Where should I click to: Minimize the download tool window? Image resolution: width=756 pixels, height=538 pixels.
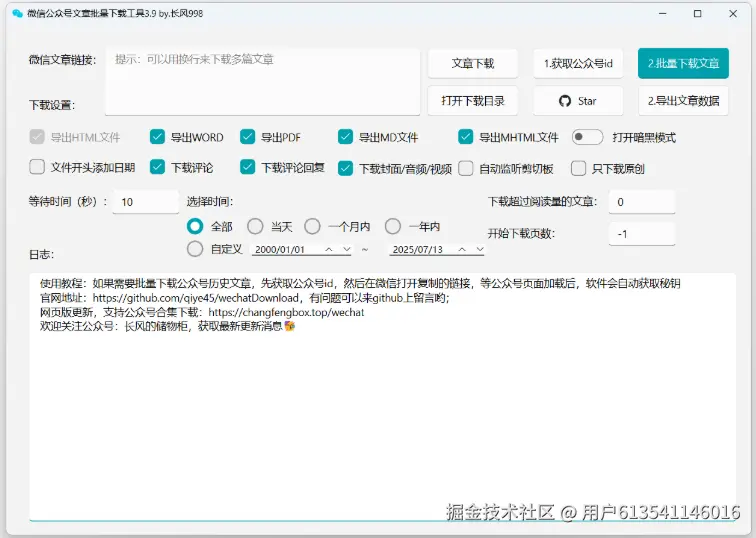click(663, 13)
